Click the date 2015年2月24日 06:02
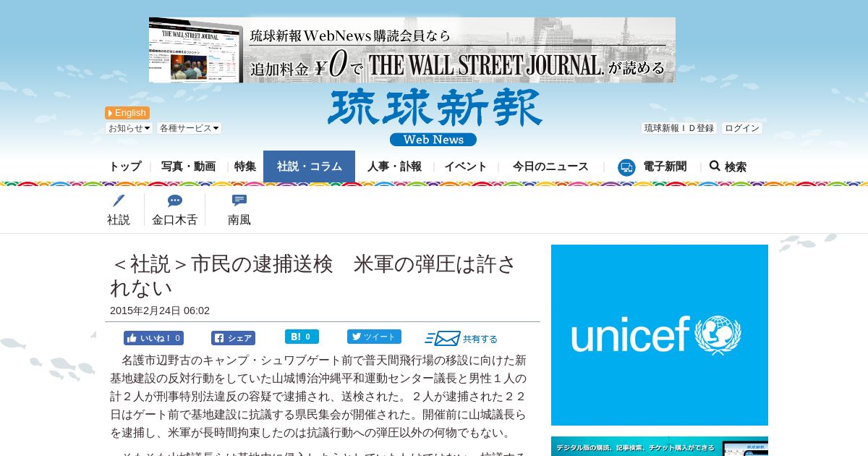 [x=160, y=311]
